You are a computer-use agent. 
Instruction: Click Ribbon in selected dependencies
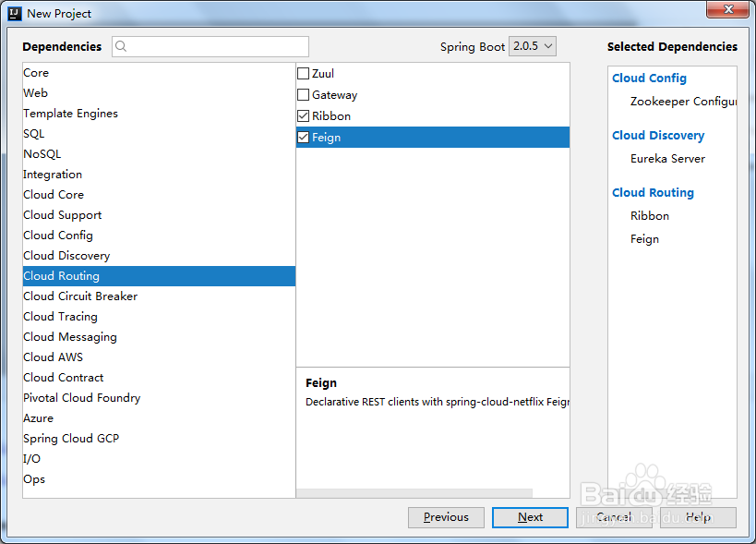(650, 215)
